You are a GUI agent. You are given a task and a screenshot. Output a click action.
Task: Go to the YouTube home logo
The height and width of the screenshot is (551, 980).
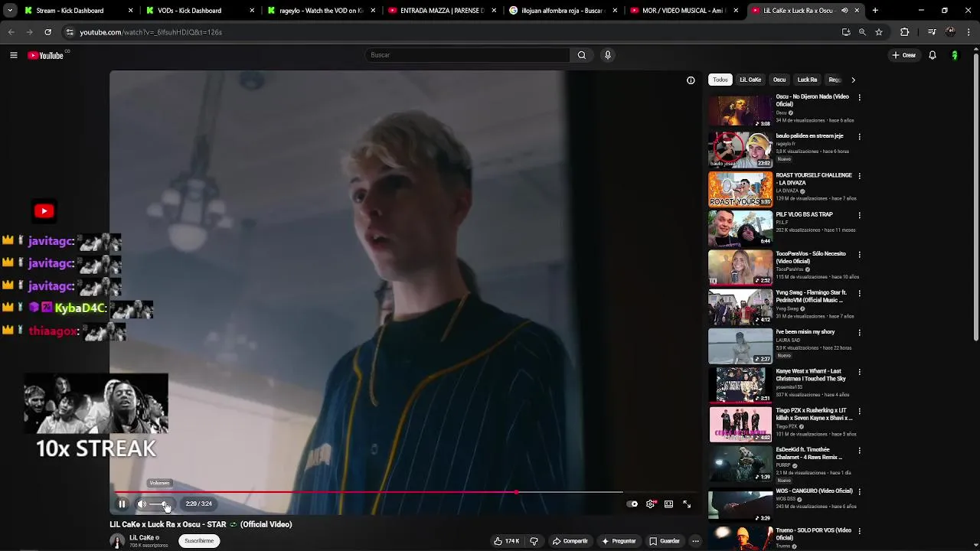pos(47,55)
